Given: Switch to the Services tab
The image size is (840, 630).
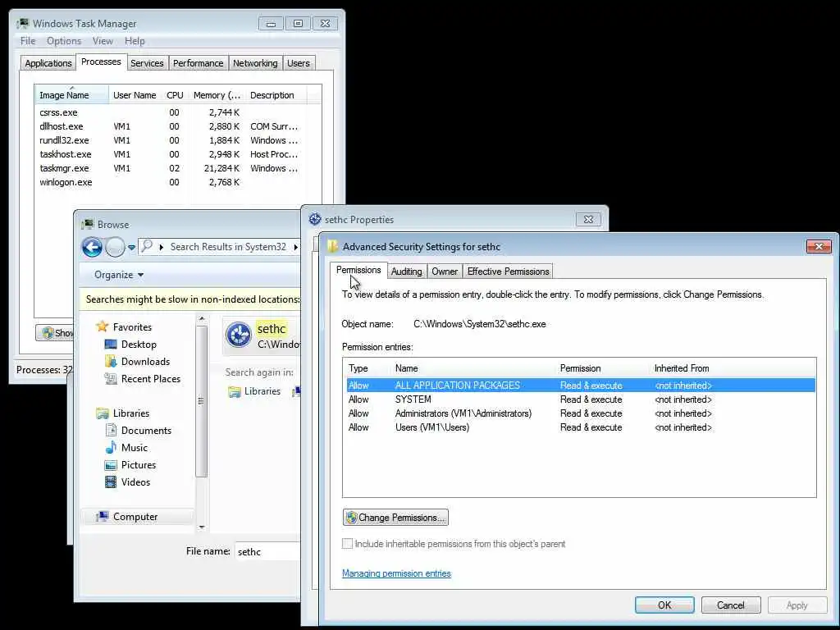Looking at the screenshot, I should (147, 63).
